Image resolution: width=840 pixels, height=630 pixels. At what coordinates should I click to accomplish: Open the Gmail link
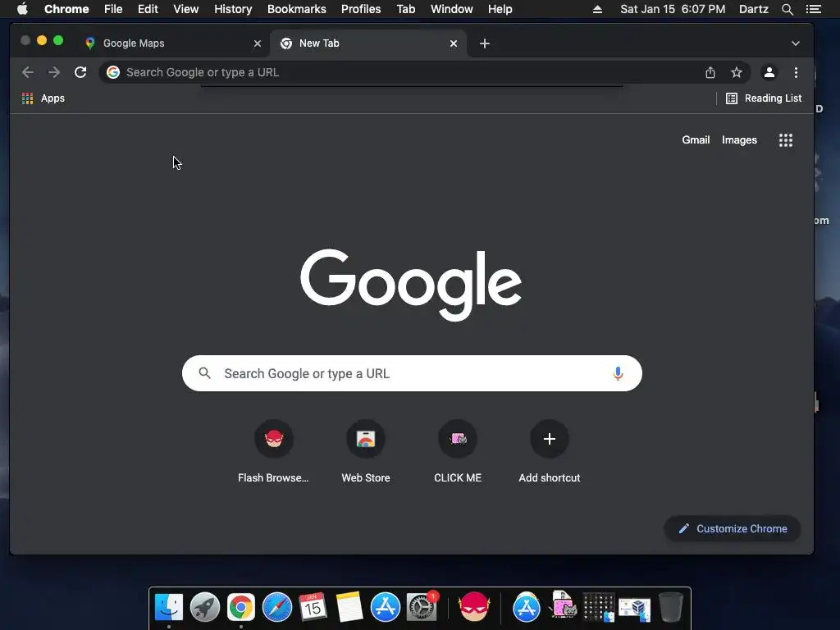point(696,139)
